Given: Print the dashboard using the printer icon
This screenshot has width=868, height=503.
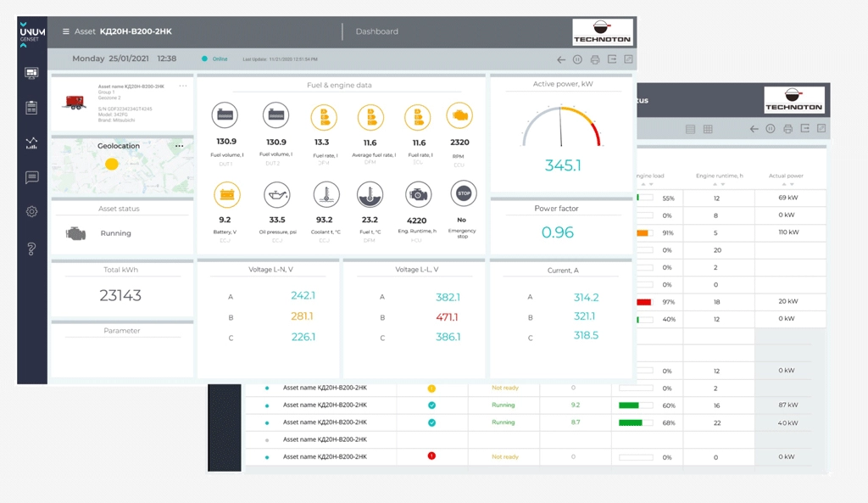Looking at the screenshot, I should [593, 59].
